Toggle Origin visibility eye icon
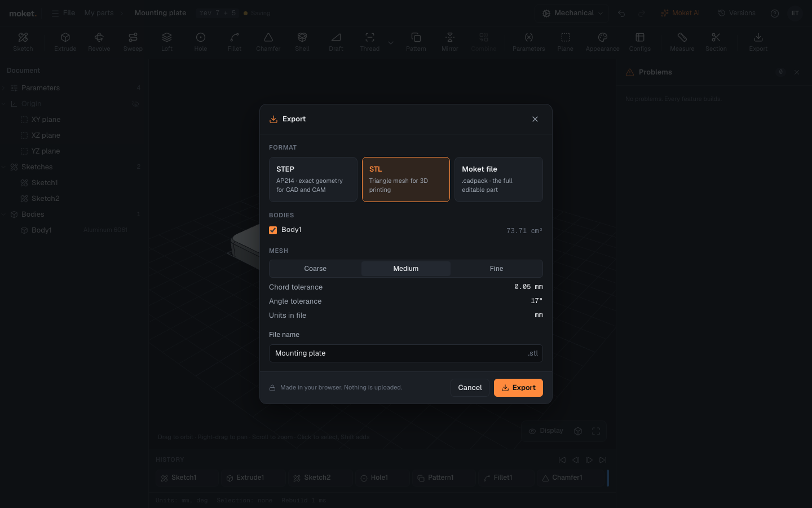812x508 pixels. point(135,104)
